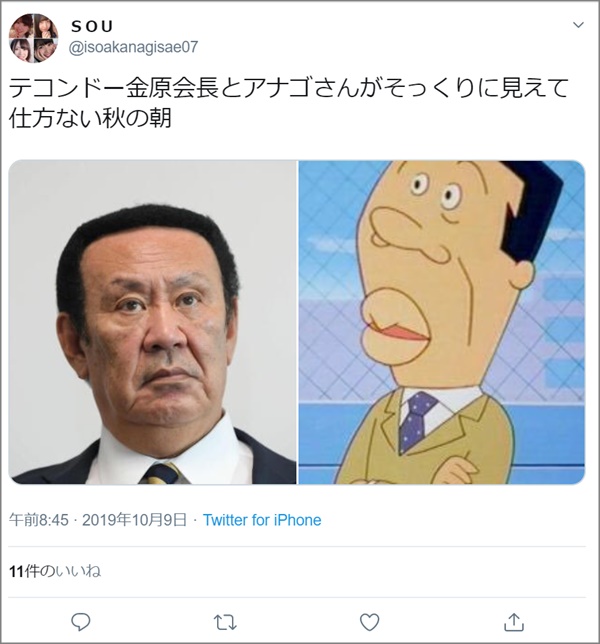Follow the Twitter for iPhone source link
This screenshot has width=600, height=644.
[262, 520]
